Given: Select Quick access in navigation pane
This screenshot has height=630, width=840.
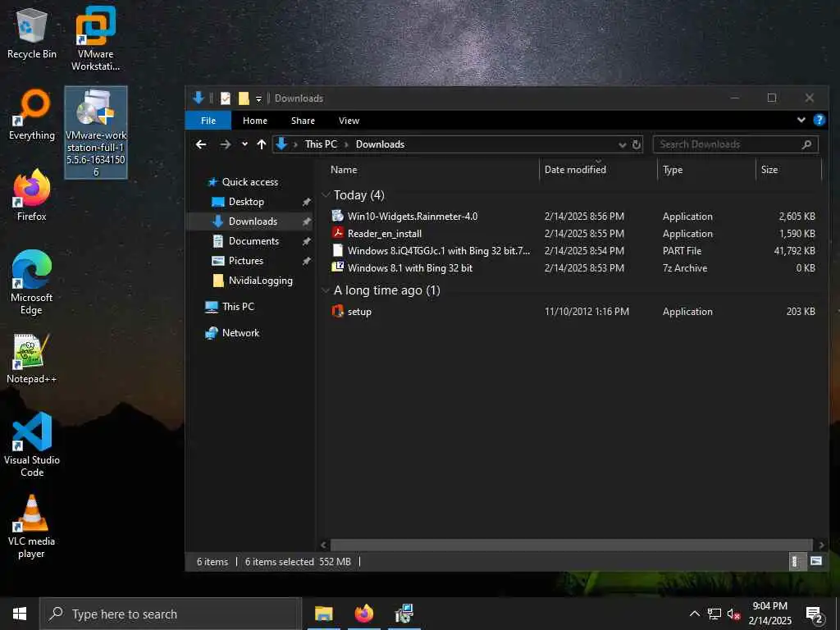Looking at the screenshot, I should (249, 182).
